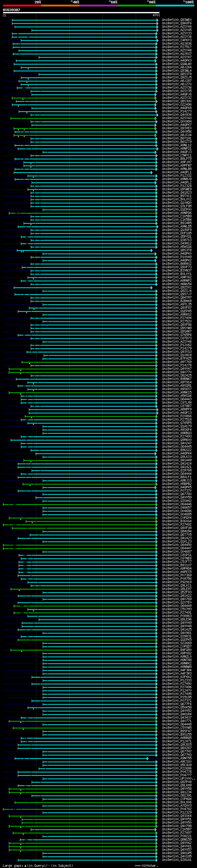The width and height of the screenshot is (197, 868).
Task: Open hit UniRef100_C4P6Y3
Action: tap(177, 40)
